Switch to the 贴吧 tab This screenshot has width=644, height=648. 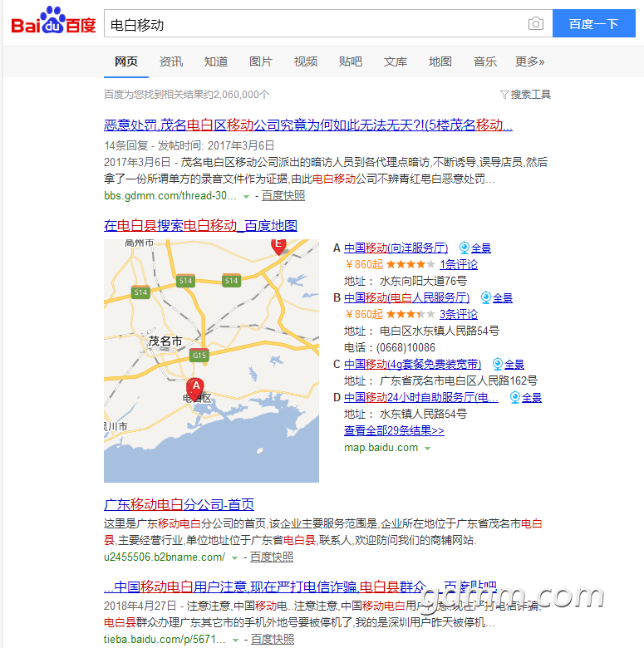tap(351, 62)
